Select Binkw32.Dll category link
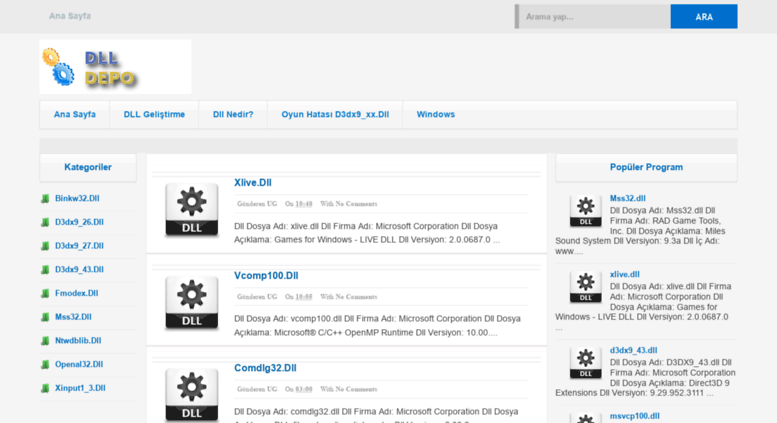 77,199
